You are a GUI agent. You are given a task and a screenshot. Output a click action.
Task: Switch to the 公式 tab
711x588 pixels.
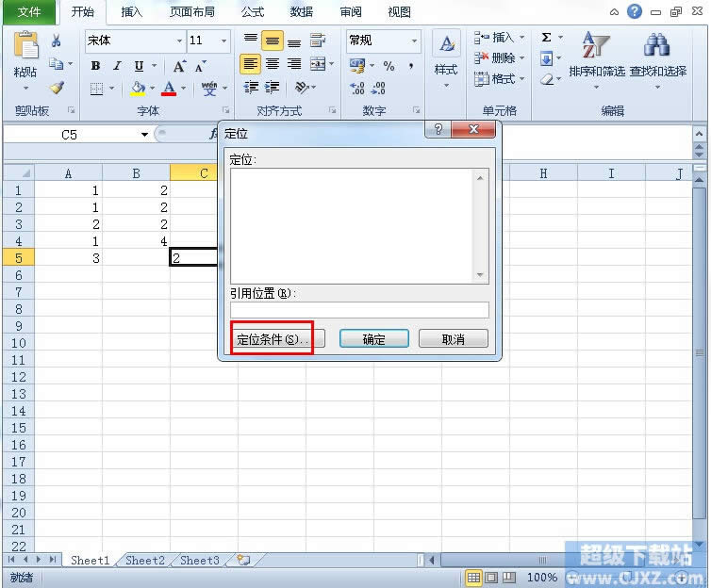click(253, 12)
